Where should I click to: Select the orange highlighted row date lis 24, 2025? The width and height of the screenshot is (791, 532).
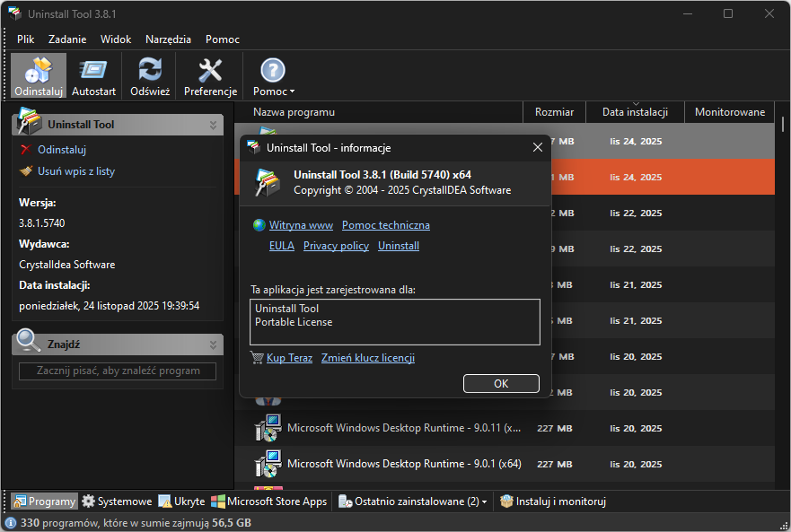pos(636,178)
